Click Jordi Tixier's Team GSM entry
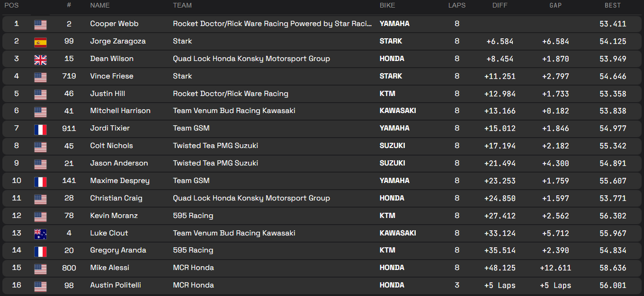 191,128
